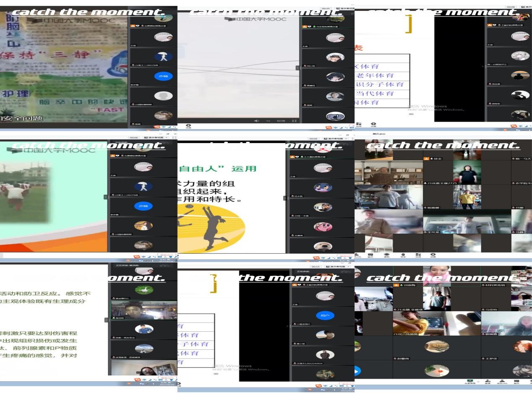This screenshot has width=532, height=393.
Task: Open chat (聊天) in the gallery-view toolbar with raise-hand
Action: pyautogui.click(x=370, y=255)
